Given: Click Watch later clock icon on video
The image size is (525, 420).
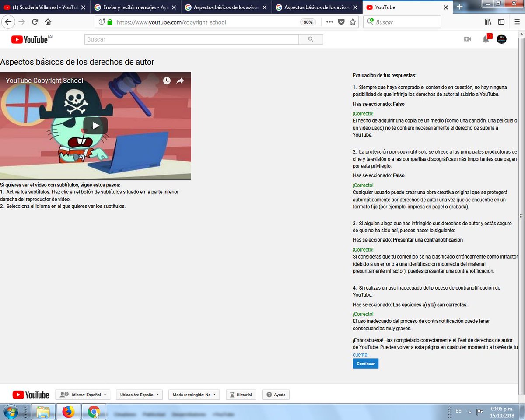Looking at the screenshot, I should [x=167, y=80].
